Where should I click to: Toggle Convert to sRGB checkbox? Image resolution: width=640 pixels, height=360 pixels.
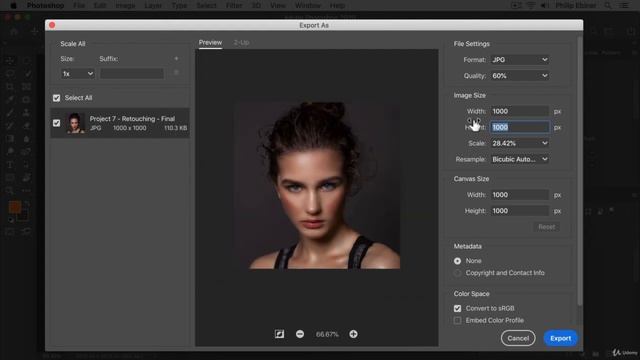click(x=458, y=309)
